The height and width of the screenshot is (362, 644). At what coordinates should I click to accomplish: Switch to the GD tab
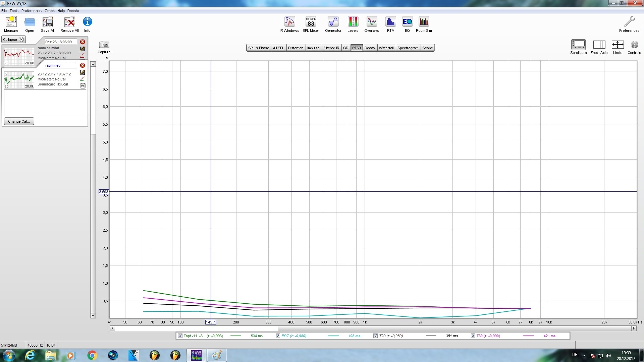click(x=346, y=48)
